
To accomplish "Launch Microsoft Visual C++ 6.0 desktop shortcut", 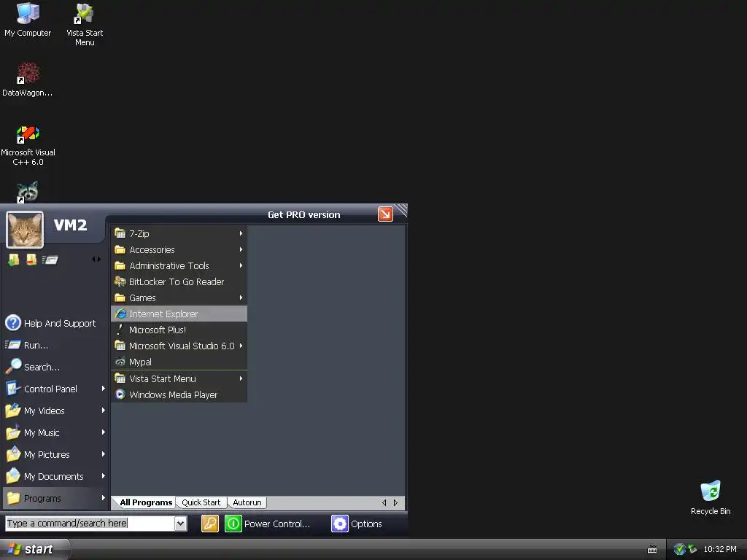I will click(28, 145).
